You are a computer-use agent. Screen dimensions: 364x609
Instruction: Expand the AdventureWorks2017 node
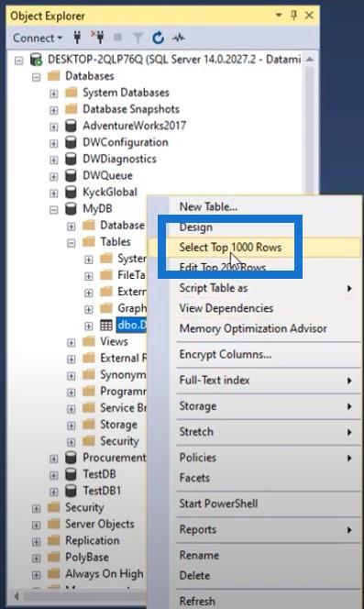pyautogui.click(x=53, y=127)
